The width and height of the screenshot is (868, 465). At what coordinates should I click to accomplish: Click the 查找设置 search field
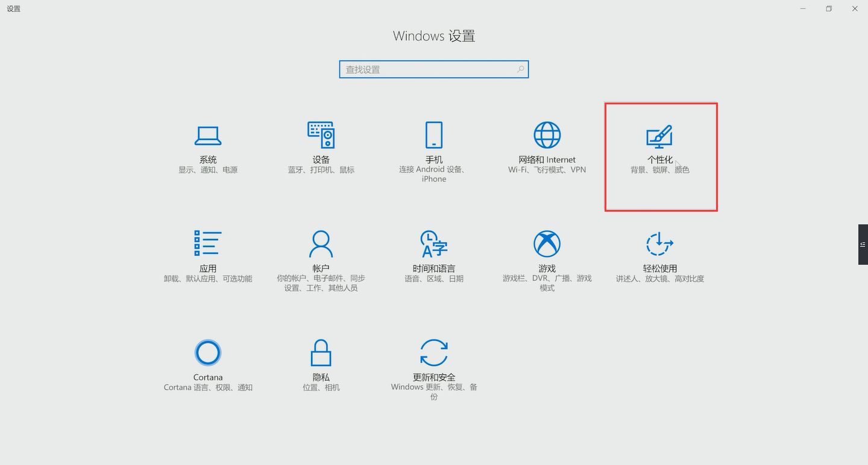(x=434, y=69)
